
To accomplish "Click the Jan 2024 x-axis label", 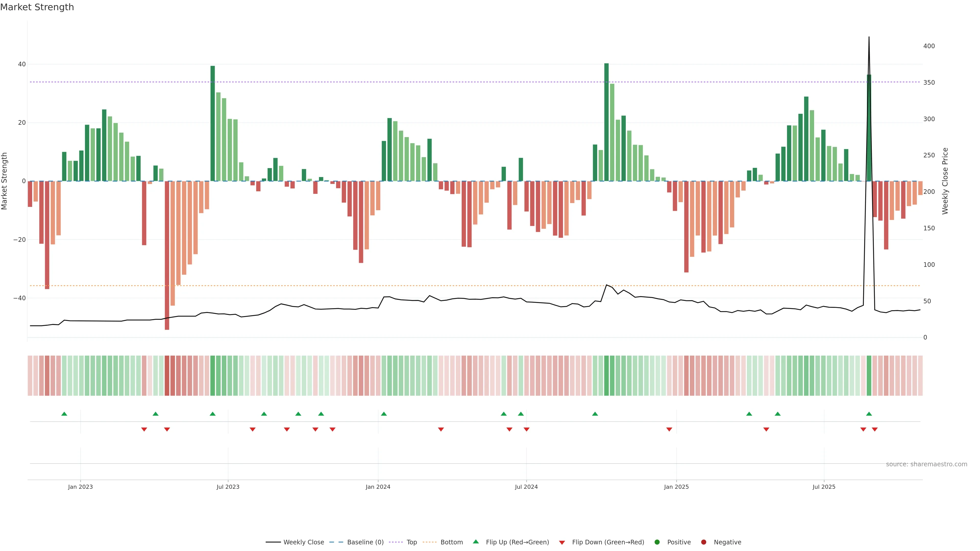I will point(378,487).
